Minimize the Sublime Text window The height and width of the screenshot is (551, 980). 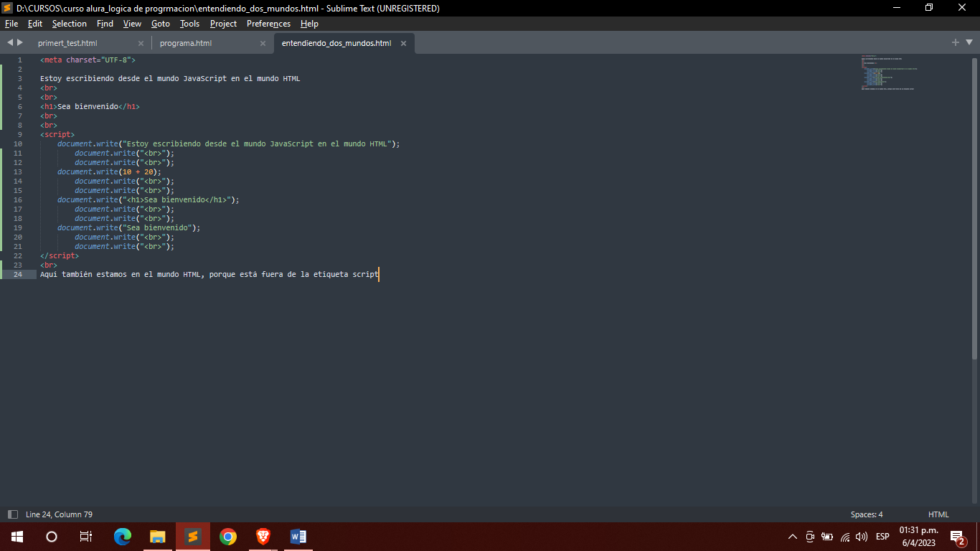click(x=897, y=8)
